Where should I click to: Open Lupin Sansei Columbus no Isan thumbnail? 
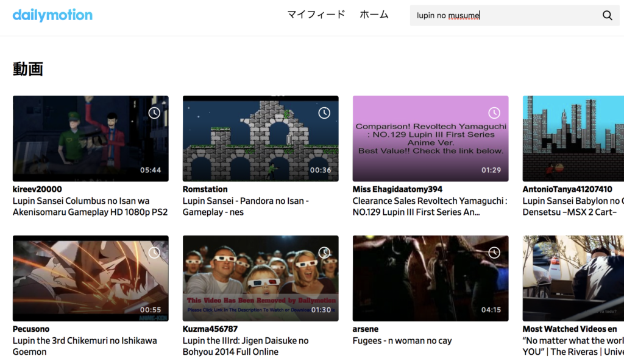coord(91,139)
